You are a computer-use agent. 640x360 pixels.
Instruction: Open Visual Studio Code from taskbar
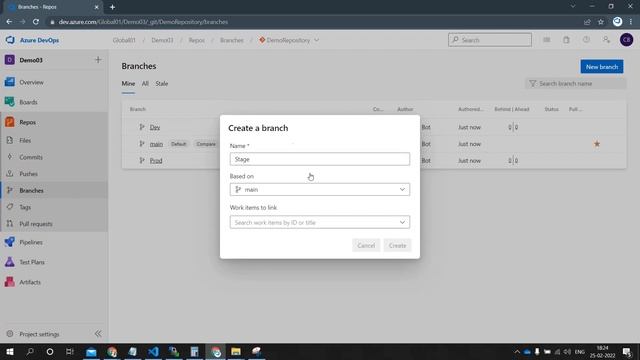[153, 351]
